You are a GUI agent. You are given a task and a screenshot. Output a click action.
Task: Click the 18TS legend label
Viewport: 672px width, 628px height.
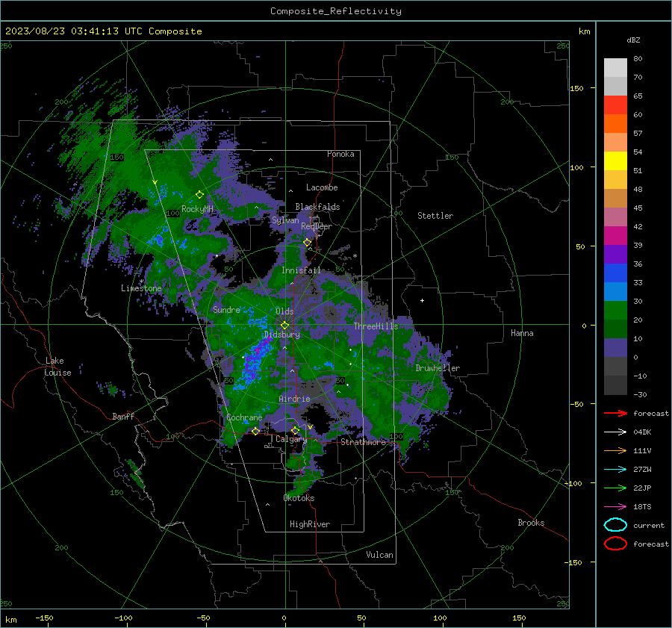pyautogui.click(x=642, y=506)
